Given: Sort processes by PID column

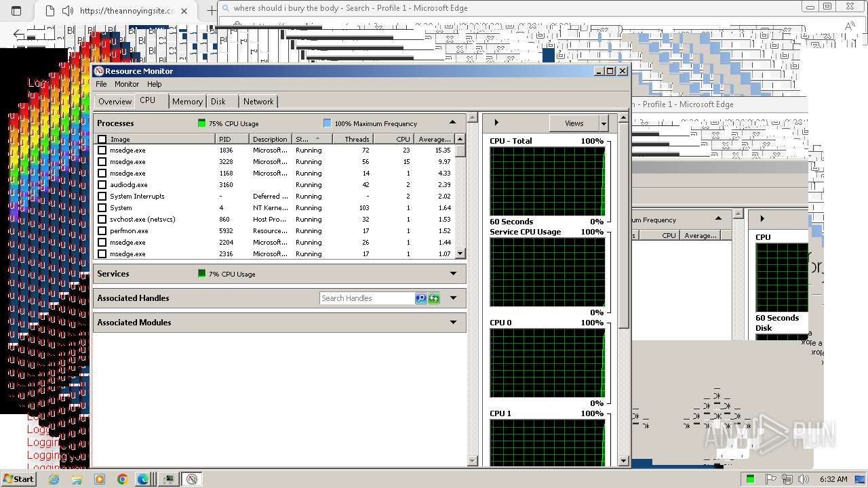Looking at the screenshot, I should click(x=233, y=139).
